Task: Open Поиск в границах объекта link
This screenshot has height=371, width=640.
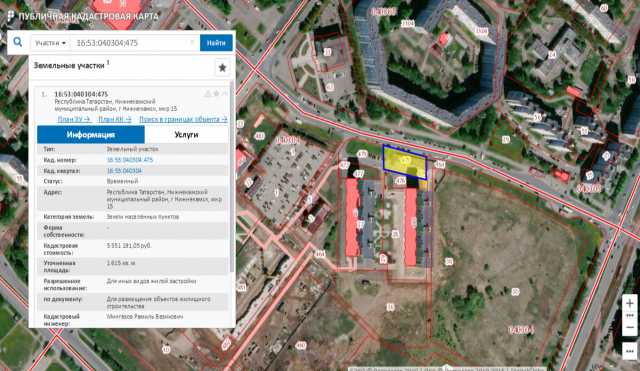Action: tap(183, 119)
